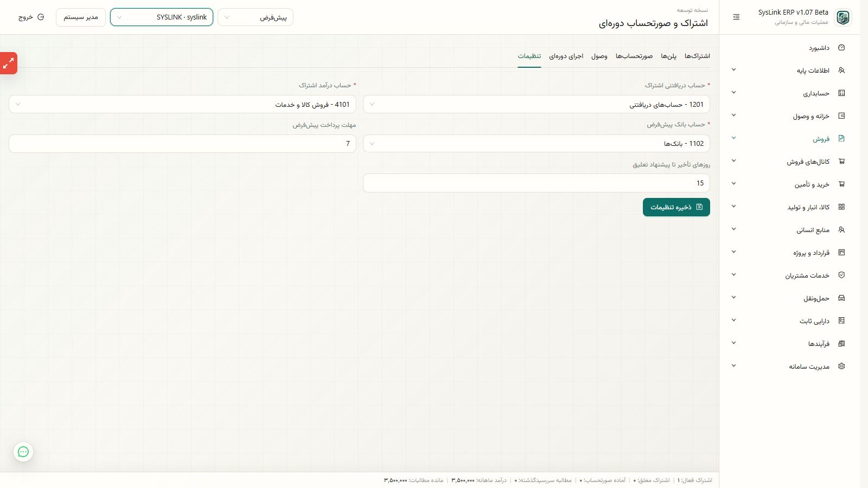Click the حسابداری ledger icon

(841, 93)
